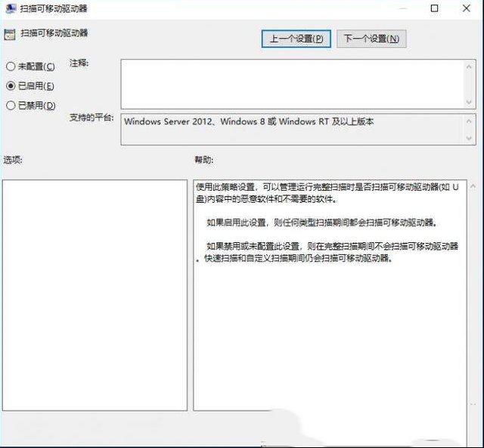Click the Windows Server 2012 supported platform text
The image size is (484, 448).
point(249,121)
